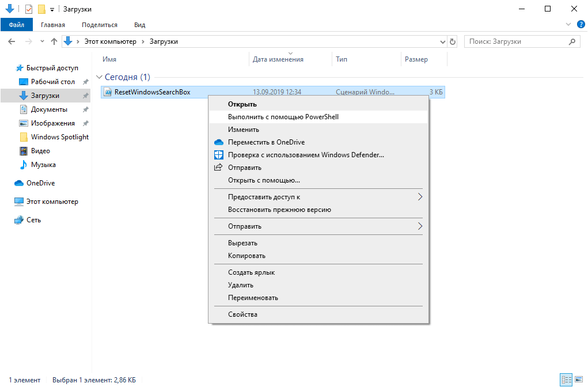
Task: Click the Back navigation arrow
Action: [x=12, y=41]
